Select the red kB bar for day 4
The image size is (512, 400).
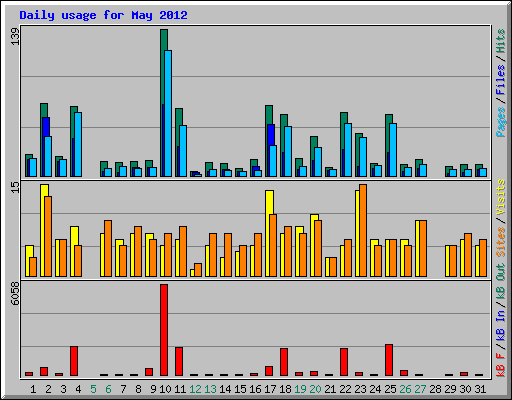tap(74, 361)
